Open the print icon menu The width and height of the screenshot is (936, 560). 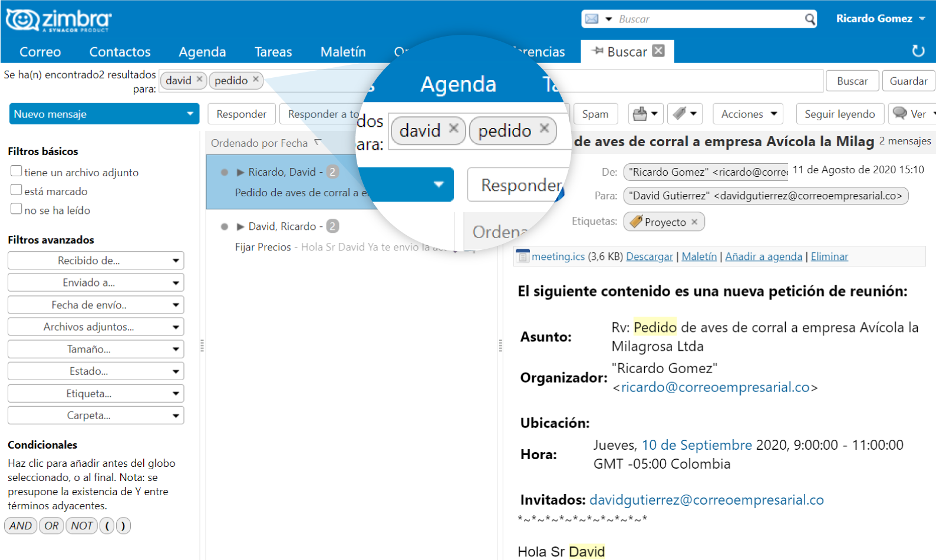tap(646, 114)
